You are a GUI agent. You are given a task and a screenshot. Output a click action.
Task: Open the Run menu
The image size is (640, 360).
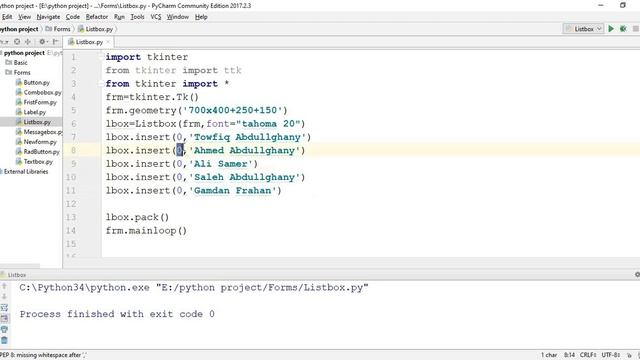tap(119, 17)
